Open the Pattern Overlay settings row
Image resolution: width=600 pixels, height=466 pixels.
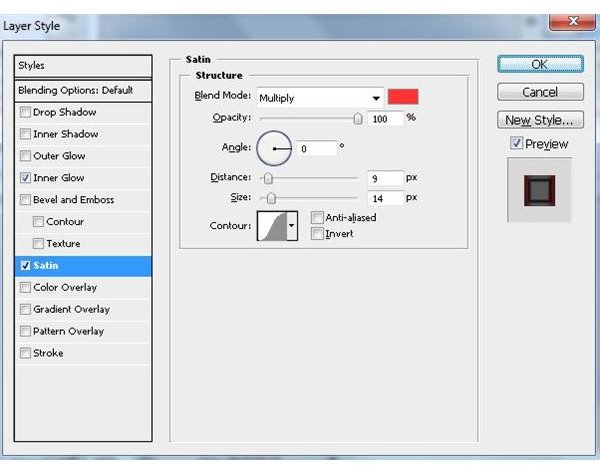click(x=83, y=331)
